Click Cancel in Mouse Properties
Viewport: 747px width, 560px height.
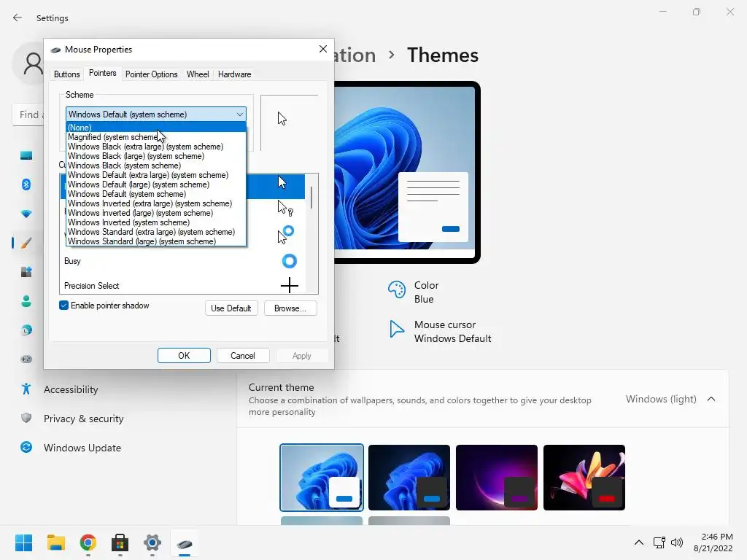click(243, 355)
